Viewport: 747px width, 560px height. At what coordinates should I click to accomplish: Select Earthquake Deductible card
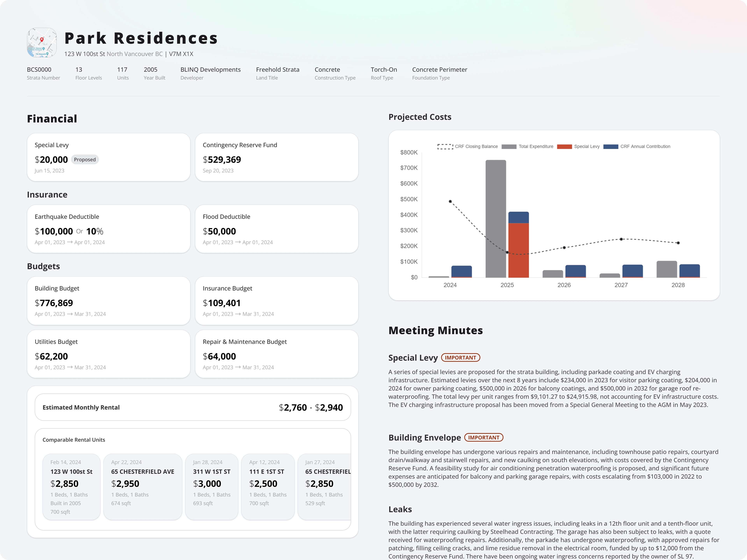(x=108, y=229)
